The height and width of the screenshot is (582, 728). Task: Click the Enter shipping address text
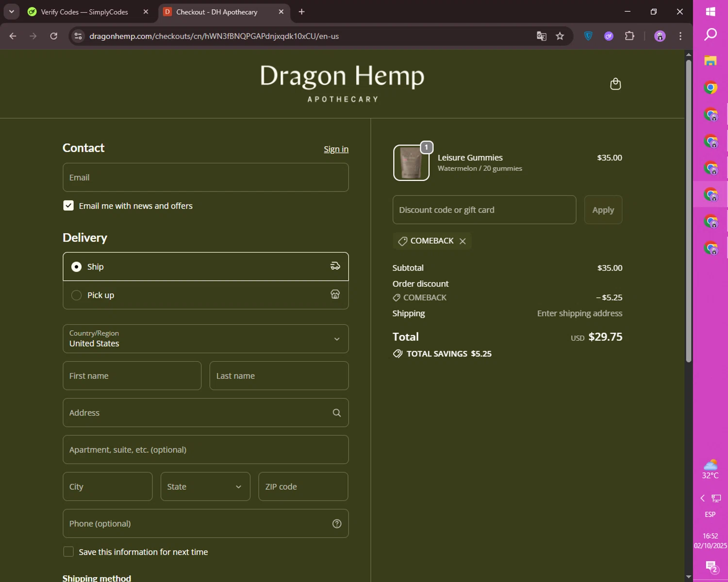pos(579,313)
